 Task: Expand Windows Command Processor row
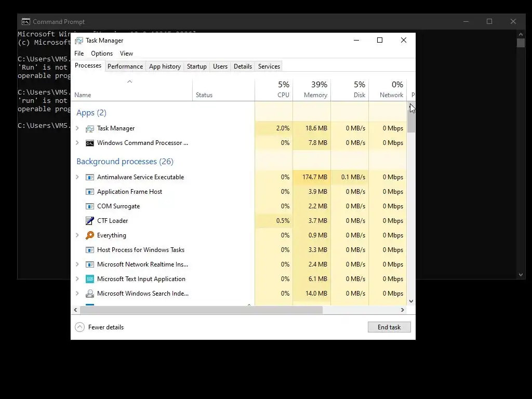[77, 143]
